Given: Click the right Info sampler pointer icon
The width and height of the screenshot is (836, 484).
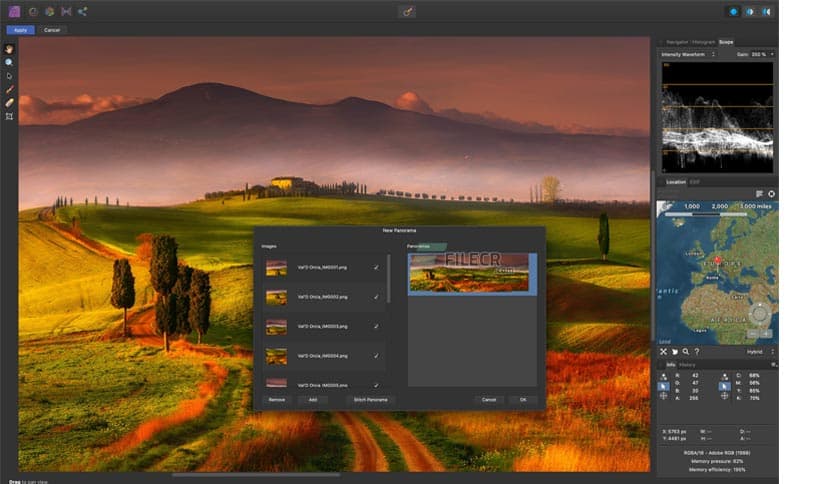Looking at the screenshot, I should 724,386.
